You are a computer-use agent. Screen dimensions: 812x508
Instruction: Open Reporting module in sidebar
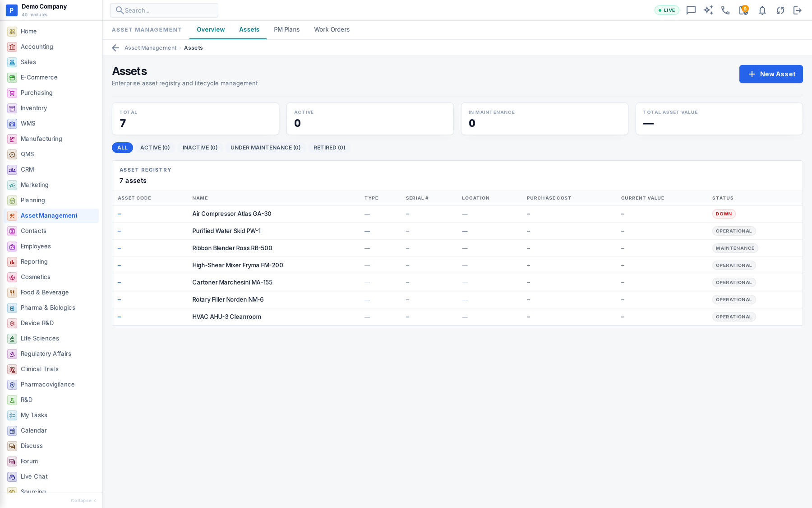[x=51, y=261]
